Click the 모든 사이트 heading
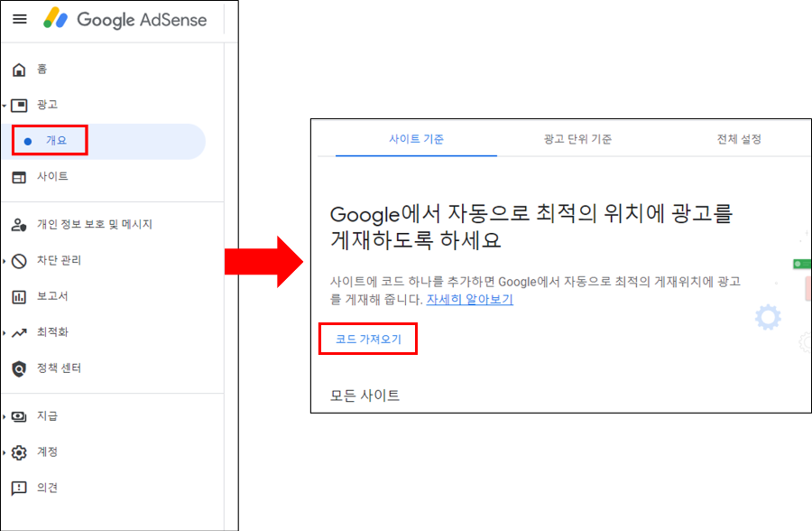The width and height of the screenshot is (812, 531). [x=364, y=396]
